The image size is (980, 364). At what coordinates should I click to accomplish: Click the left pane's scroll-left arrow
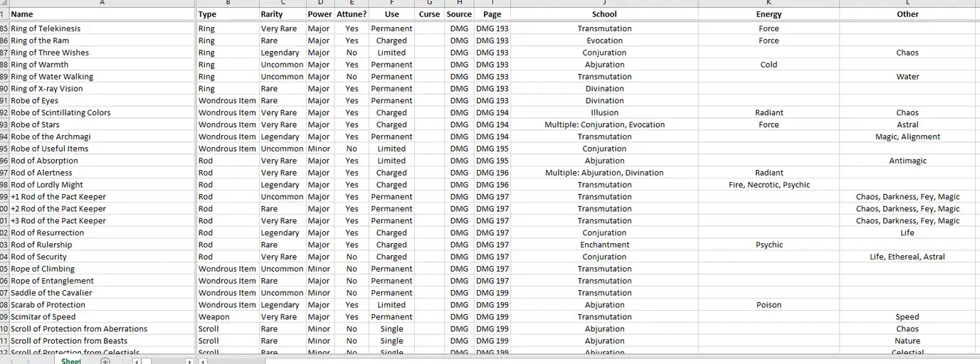click(x=136, y=361)
